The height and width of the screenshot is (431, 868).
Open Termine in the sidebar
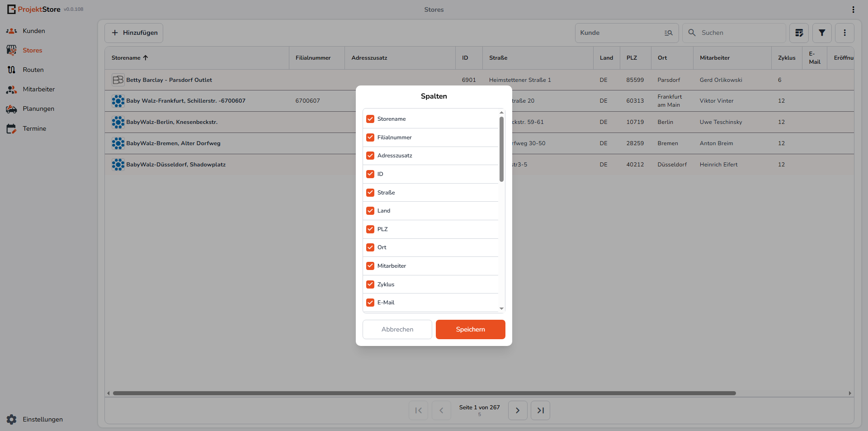tap(34, 129)
